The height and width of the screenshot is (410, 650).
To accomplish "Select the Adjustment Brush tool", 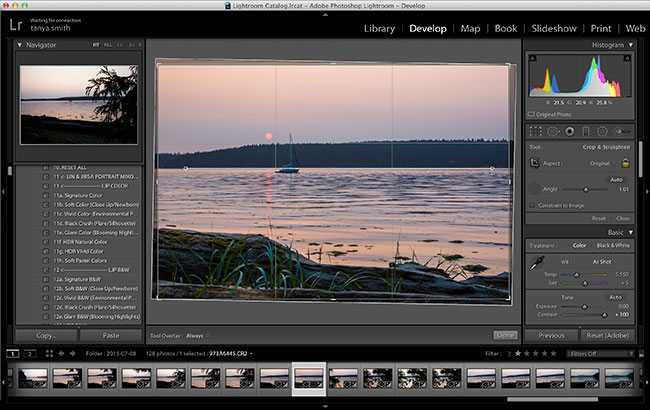I will (622, 131).
